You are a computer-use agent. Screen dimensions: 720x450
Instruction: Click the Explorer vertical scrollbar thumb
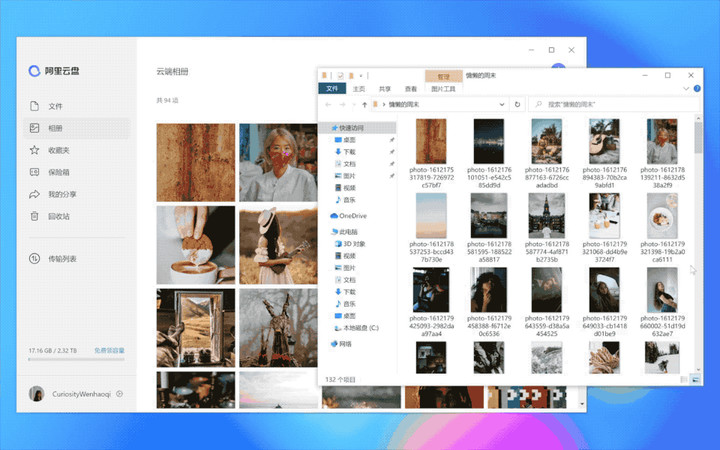coord(698,137)
